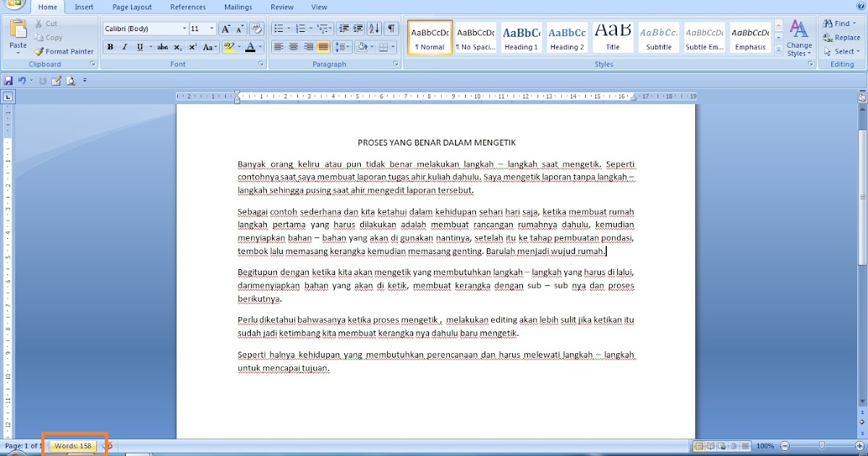
Task: Increase paragraph indent
Action: tap(358, 29)
